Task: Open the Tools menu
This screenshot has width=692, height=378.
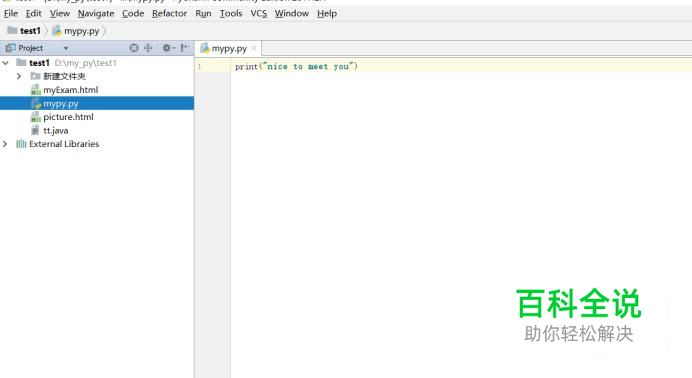Action: (231, 14)
